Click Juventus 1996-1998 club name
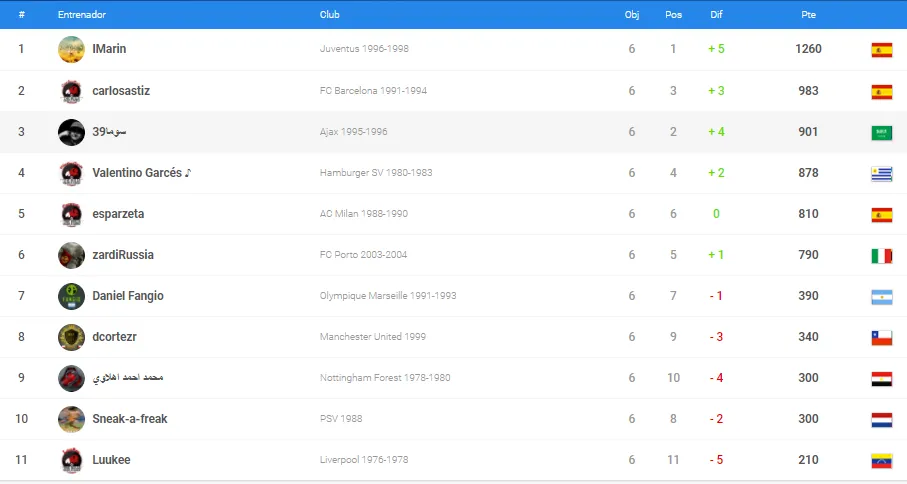The width and height of the screenshot is (907, 484). click(364, 49)
